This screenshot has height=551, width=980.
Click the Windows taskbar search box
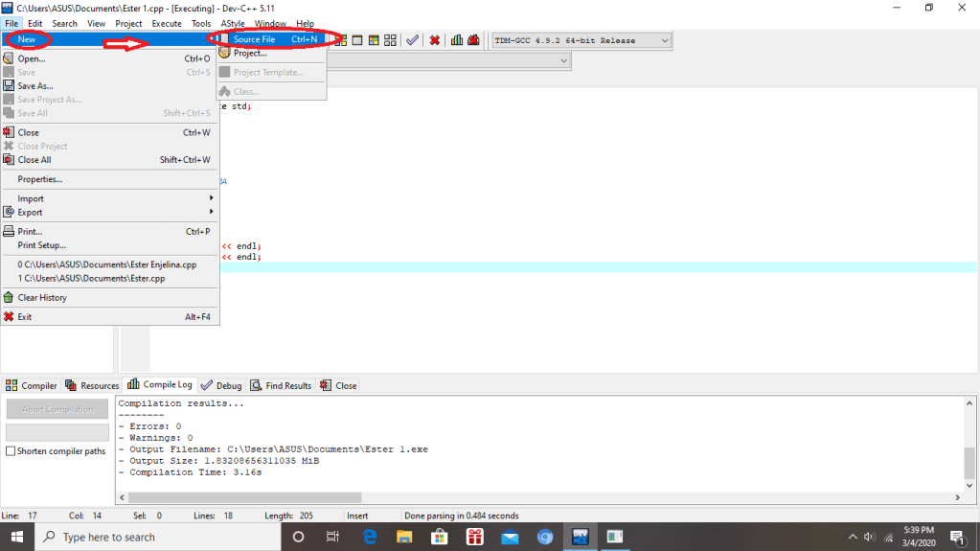click(x=153, y=537)
